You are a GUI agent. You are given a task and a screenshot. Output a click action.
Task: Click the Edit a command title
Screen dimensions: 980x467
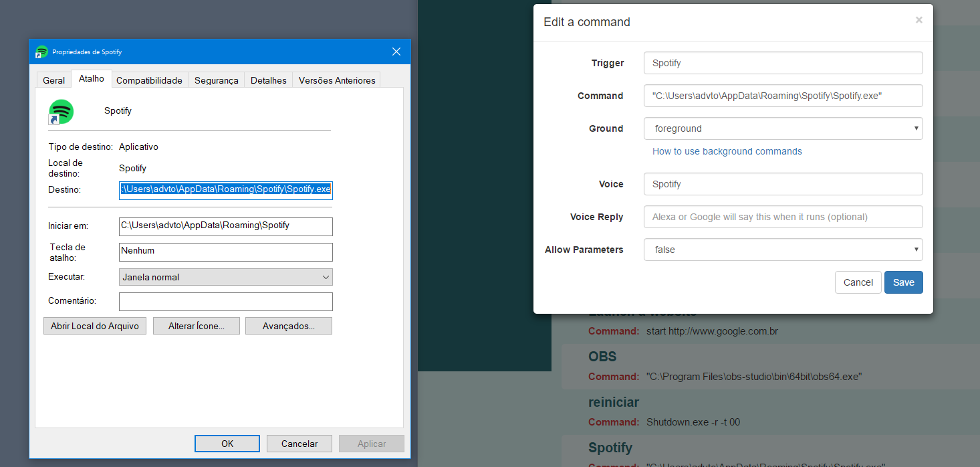pos(587,22)
